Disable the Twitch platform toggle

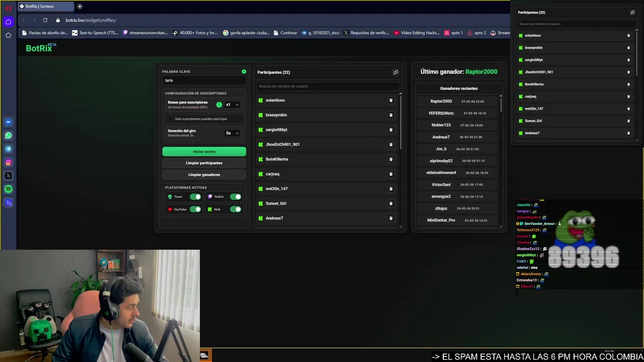tap(235, 197)
